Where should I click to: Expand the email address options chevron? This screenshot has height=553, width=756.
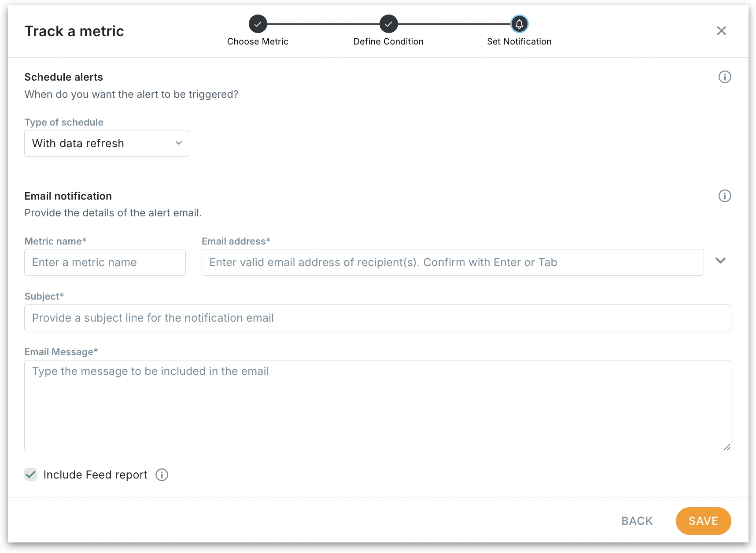[x=720, y=261]
